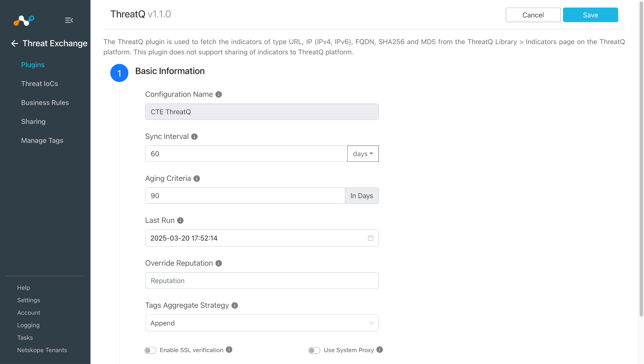Viewport: 644px width, 364px height.
Task: Toggle Enable SSL verification switch
Action: pos(150,350)
